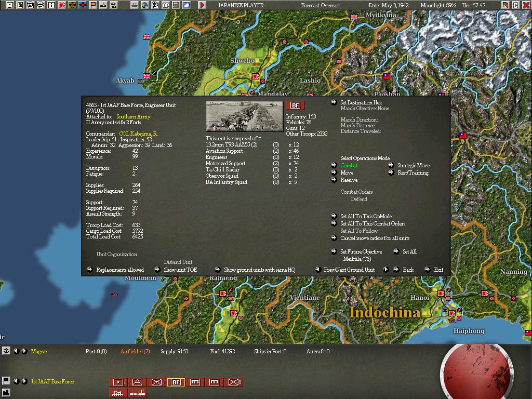This screenshot has height=399, width=532.
Task: Click 'Supply: 9153' in base bar
Action: point(175,351)
